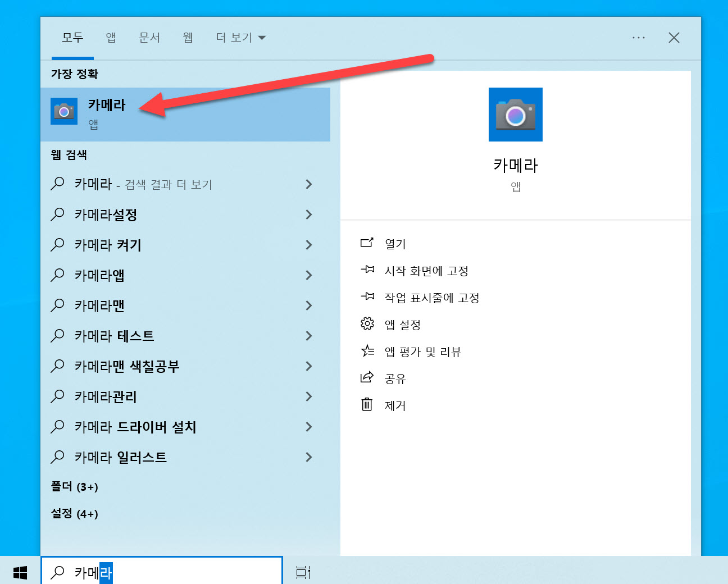Screen dimensions: 728x584
Task: Expand the 카메라 켜기 suggestion chevron
Action: click(x=308, y=245)
